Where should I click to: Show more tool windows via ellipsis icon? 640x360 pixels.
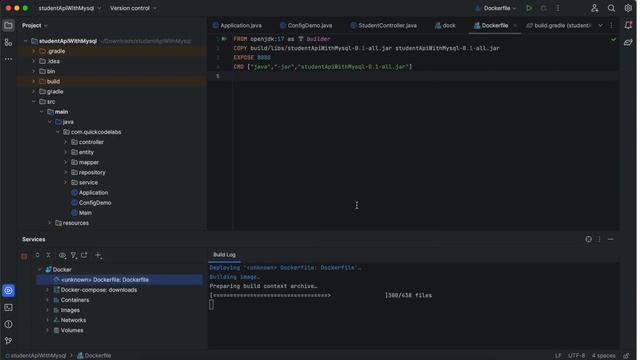(8, 59)
